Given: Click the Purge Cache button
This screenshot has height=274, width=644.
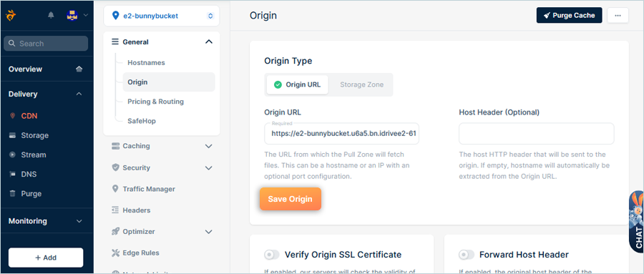Looking at the screenshot, I should (x=570, y=15).
